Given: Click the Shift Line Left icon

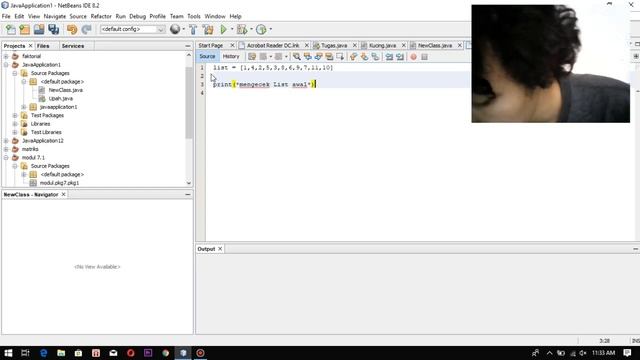Looking at the screenshot, I should click(389, 57).
